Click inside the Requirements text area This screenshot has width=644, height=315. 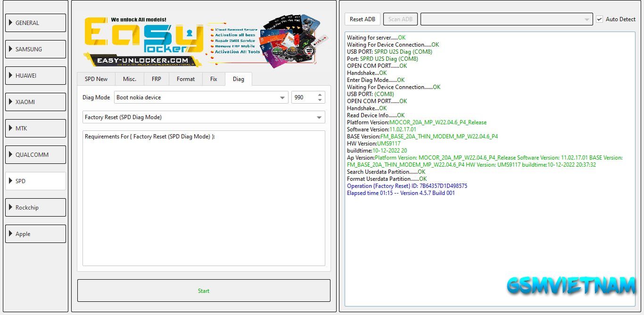(204, 198)
